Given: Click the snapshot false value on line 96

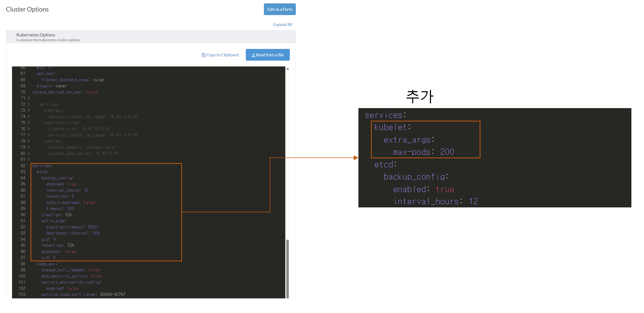Looking at the screenshot, I should pyautogui.click(x=71, y=252).
